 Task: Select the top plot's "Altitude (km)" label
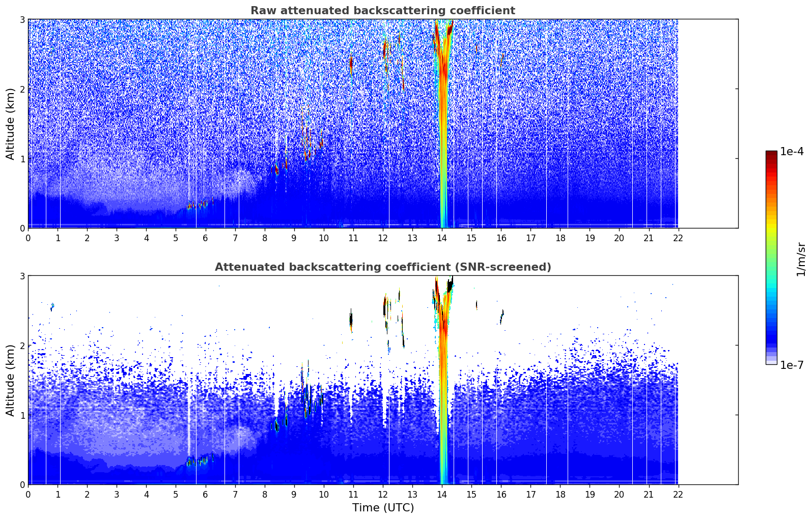coord(10,124)
